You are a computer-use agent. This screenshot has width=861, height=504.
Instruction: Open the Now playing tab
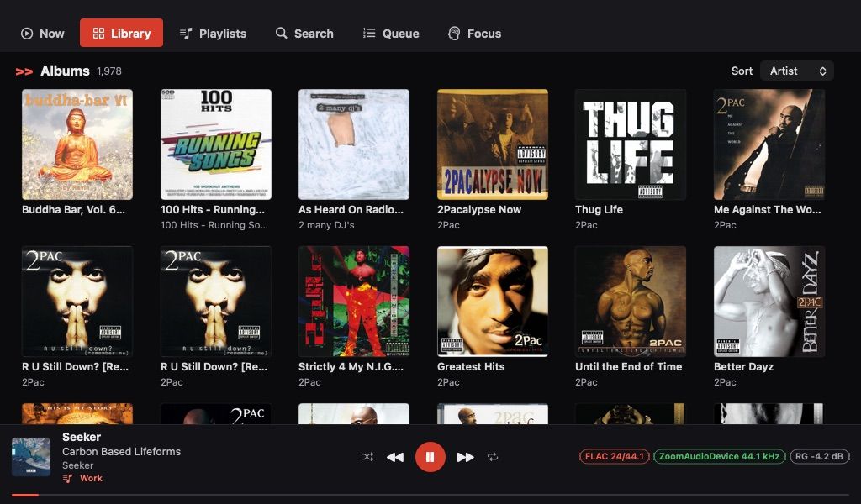pos(42,34)
